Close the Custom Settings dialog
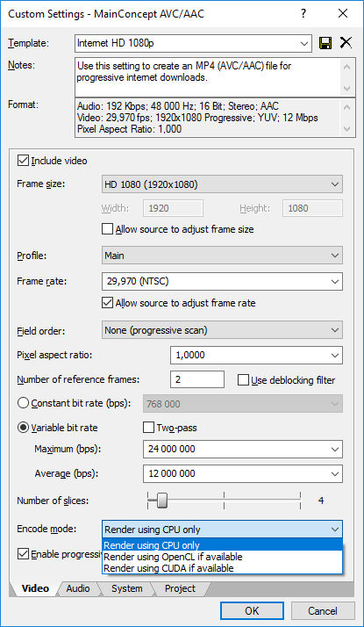Screen dimensions: 364x627 pos(343,14)
